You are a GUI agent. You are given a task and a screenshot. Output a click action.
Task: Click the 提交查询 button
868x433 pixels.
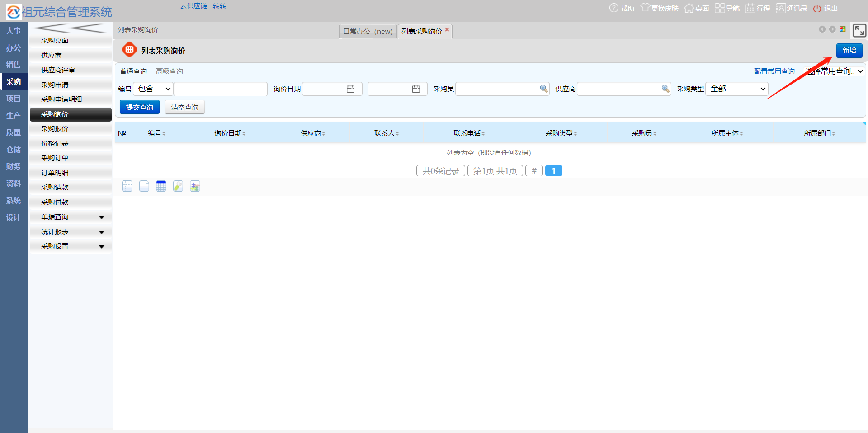point(140,107)
